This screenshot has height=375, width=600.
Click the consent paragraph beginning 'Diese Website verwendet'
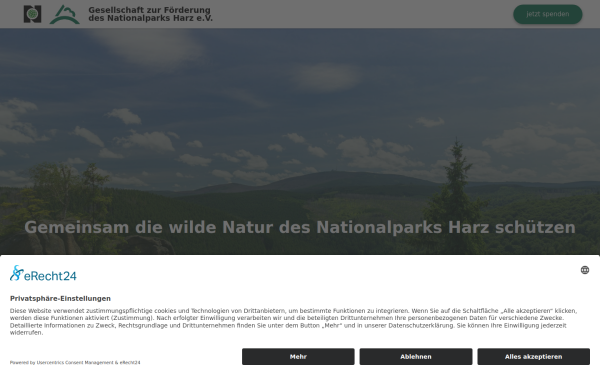coord(293,321)
